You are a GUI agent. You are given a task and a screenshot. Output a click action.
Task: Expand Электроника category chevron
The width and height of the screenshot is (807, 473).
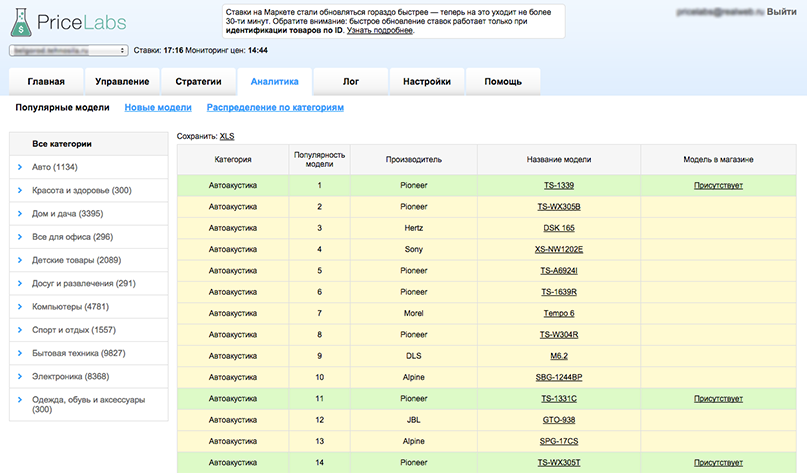click(20, 376)
